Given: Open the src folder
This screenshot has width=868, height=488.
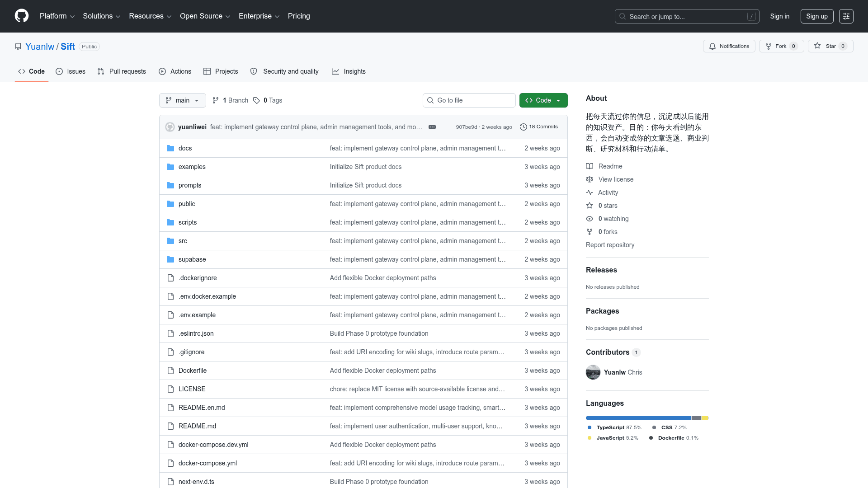Looking at the screenshot, I should coord(183,241).
